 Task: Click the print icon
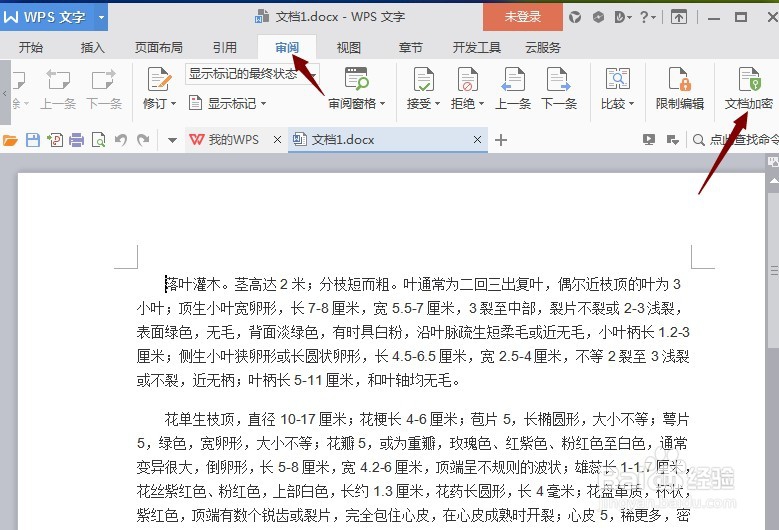tap(77, 140)
